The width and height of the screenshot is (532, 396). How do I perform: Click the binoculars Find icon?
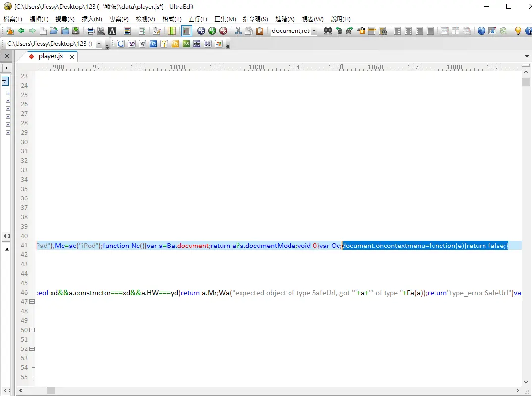click(328, 31)
